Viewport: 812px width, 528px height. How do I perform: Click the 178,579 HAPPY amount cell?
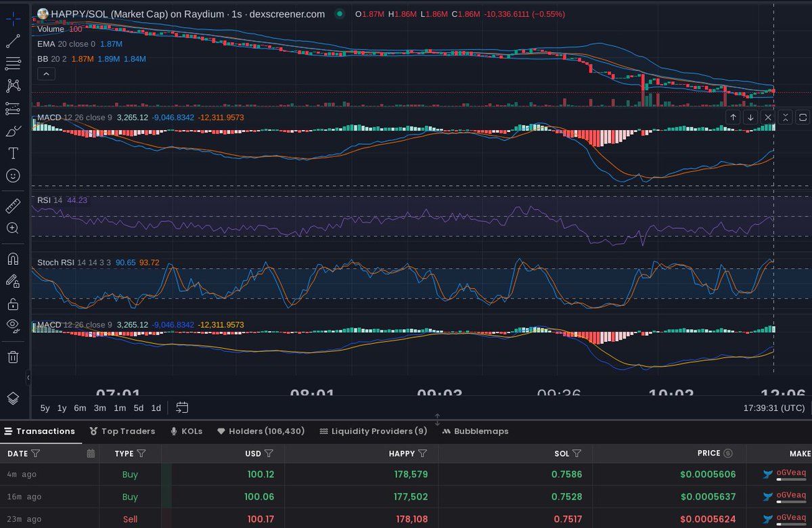point(411,475)
